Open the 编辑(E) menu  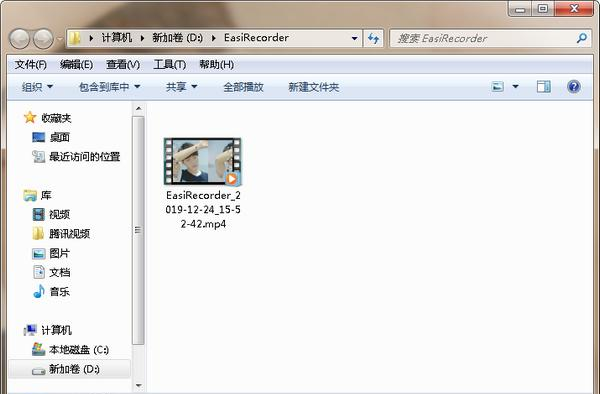[x=77, y=65]
